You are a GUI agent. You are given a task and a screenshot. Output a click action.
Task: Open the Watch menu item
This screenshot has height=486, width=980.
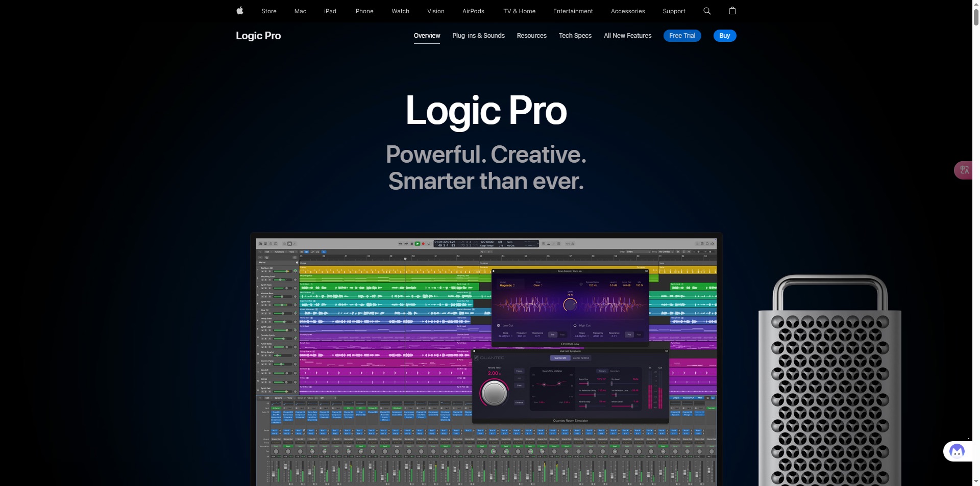pyautogui.click(x=401, y=11)
